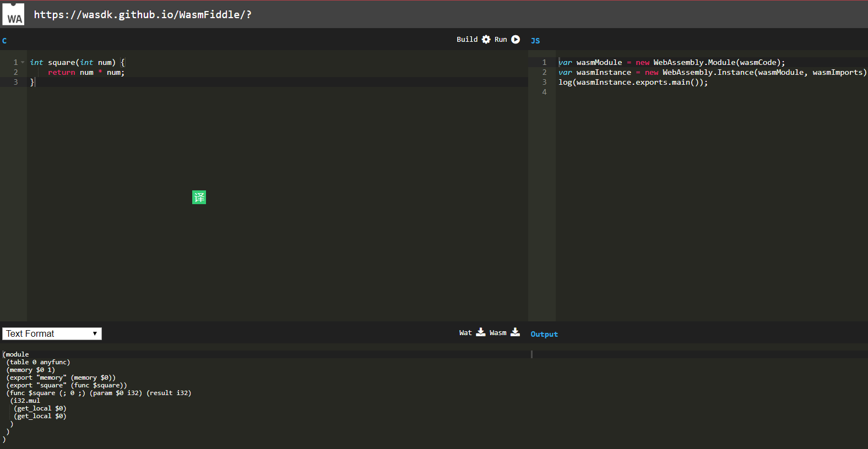Open the Text Format dropdown
The height and width of the screenshot is (449, 868).
coord(52,334)
